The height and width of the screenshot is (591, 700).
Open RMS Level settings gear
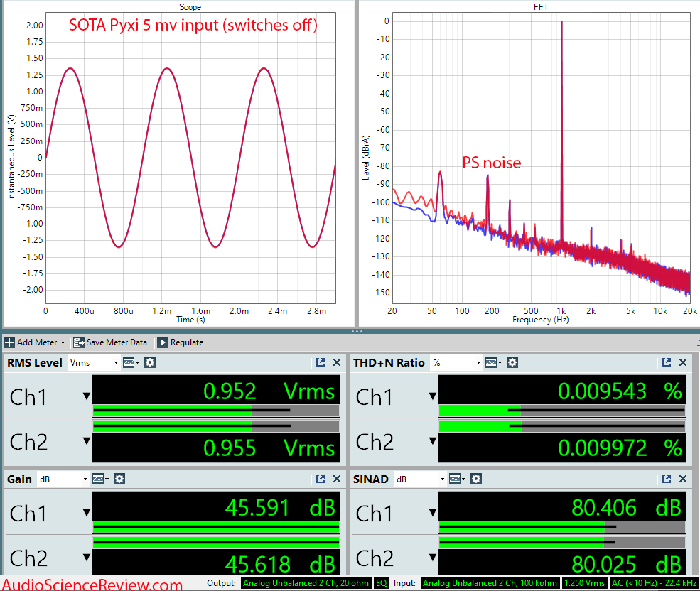point(150,362)
